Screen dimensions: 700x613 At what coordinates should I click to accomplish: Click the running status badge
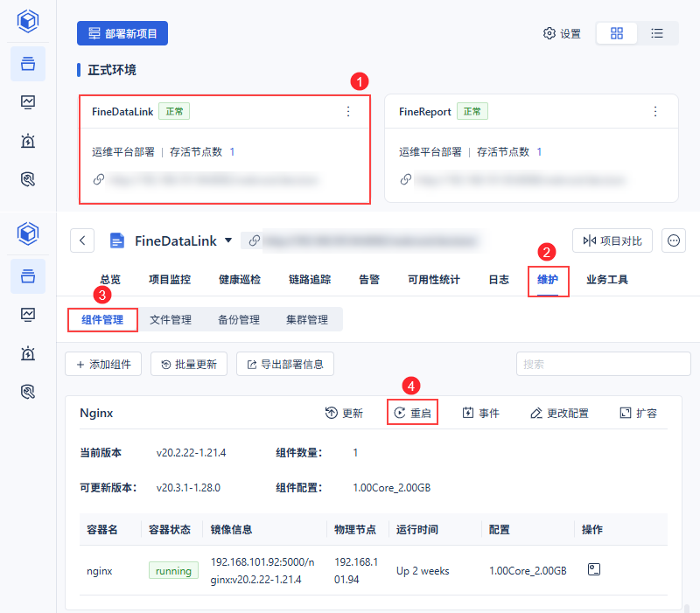point(173,571)
